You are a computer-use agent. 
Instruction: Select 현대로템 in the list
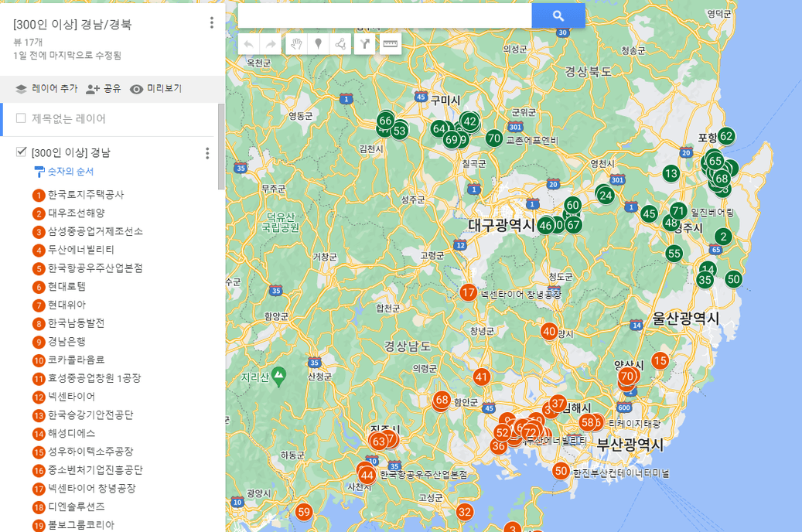[67, 286]
